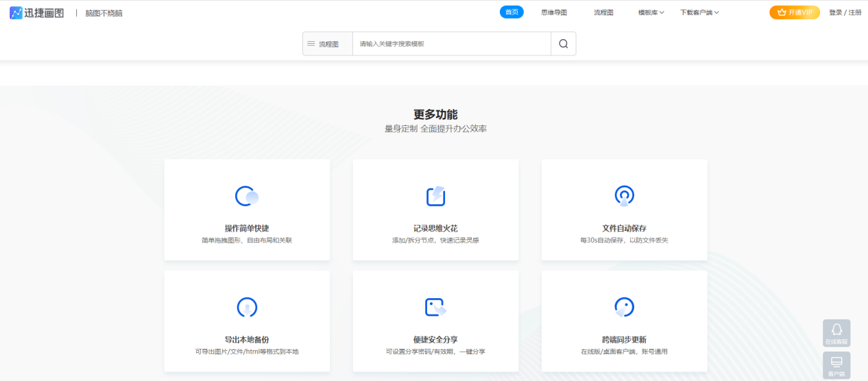Click the crown icon on 开通VIP
Screen dimensions: 868x381
781,12
